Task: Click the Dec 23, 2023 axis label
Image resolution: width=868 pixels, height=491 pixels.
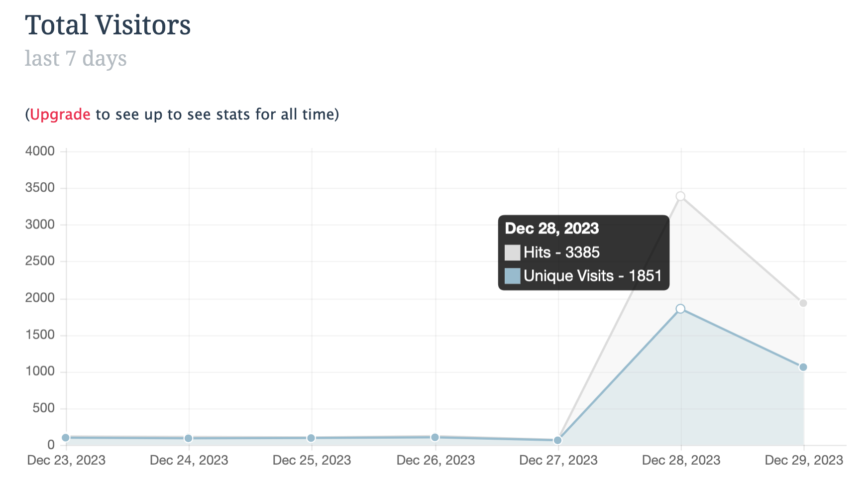Action: point(66,460)
